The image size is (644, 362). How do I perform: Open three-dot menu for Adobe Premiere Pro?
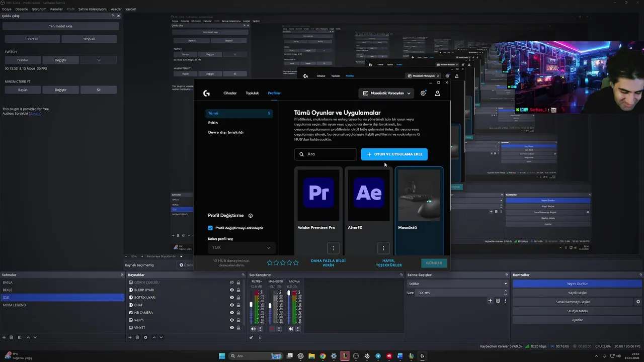(x=333, y=248)
